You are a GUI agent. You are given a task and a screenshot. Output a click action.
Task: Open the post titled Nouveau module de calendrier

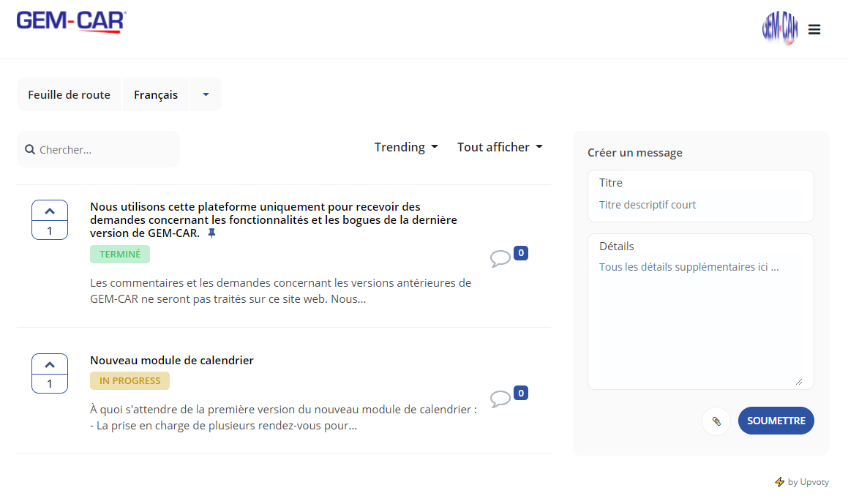(171, 360)
